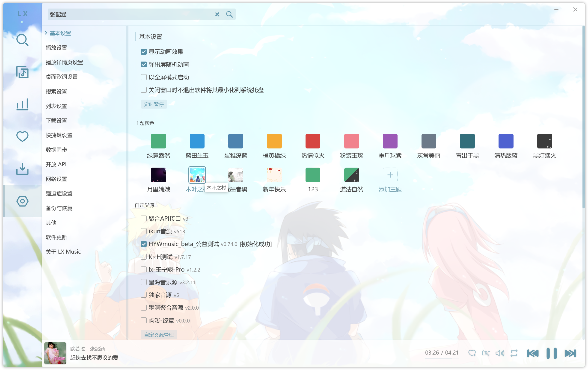Go to 列表设置 section

pos(56,106)
